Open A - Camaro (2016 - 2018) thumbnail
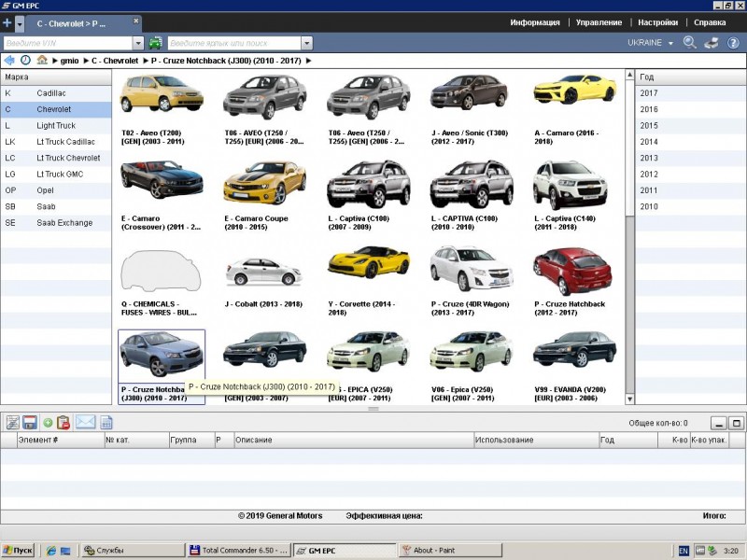This screenshot has height=560, width=747. coord(574,90)
